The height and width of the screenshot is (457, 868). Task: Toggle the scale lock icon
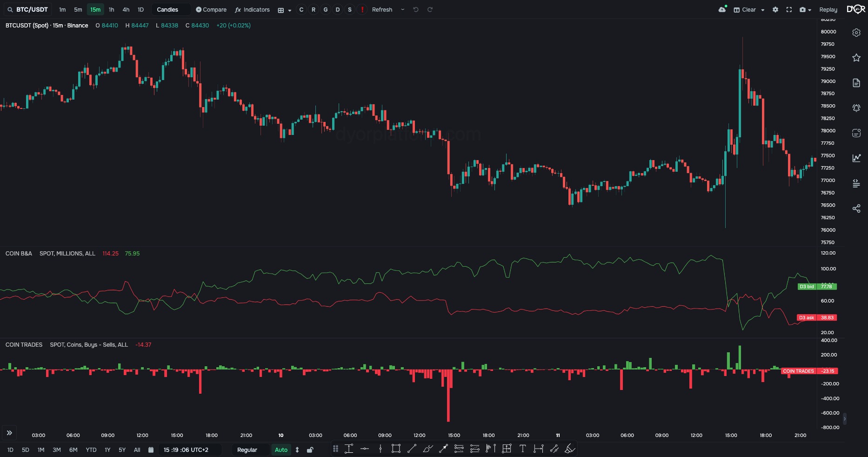click(310, 450)
